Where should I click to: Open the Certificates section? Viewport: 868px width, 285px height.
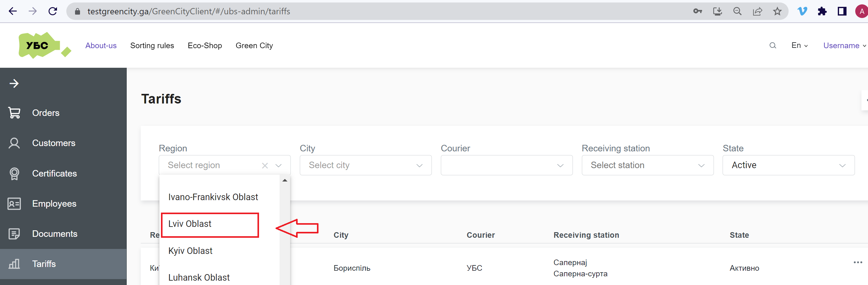tap(54, 173)
